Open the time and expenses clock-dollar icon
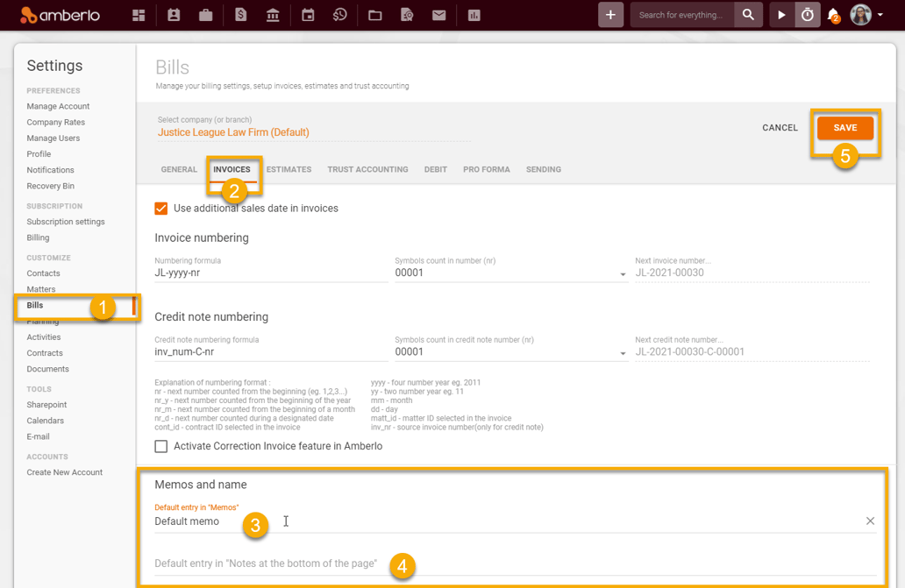Viewport: 905px width, 588px height. [x=340, y=16]
